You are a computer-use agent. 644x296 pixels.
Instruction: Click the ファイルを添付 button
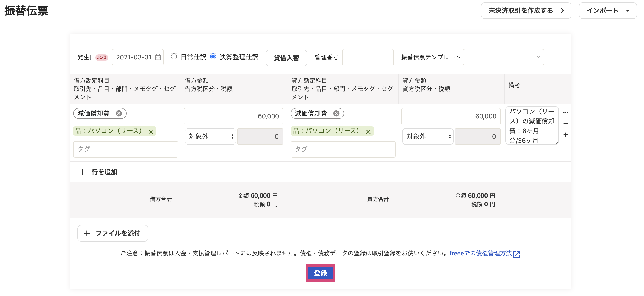coord(113,234)
